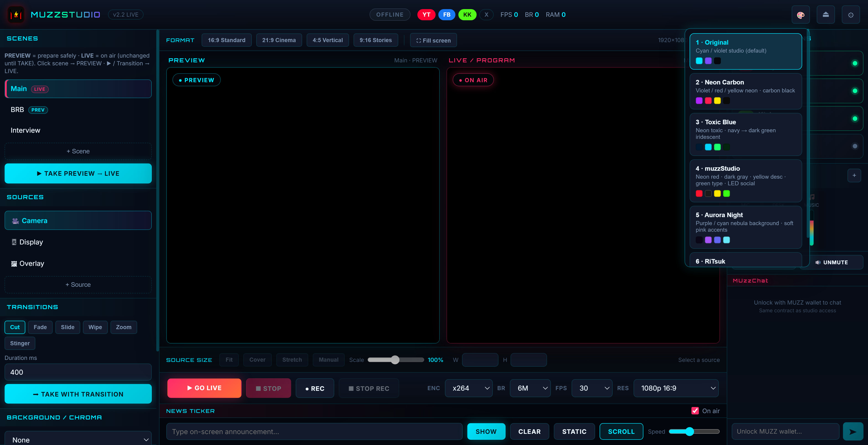This screenshot has height=445, width=868.
Task: Add a new source with + Source
Action: (x=78, y=285)
